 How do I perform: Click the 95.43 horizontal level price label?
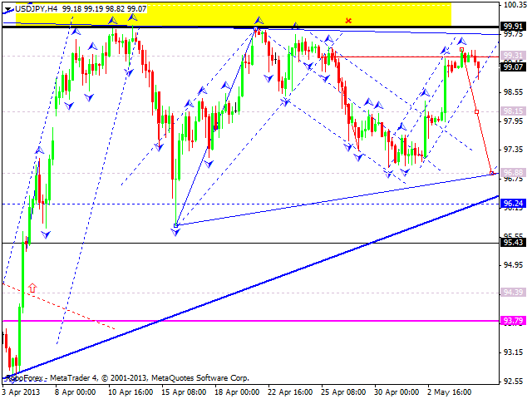point(515,243)
